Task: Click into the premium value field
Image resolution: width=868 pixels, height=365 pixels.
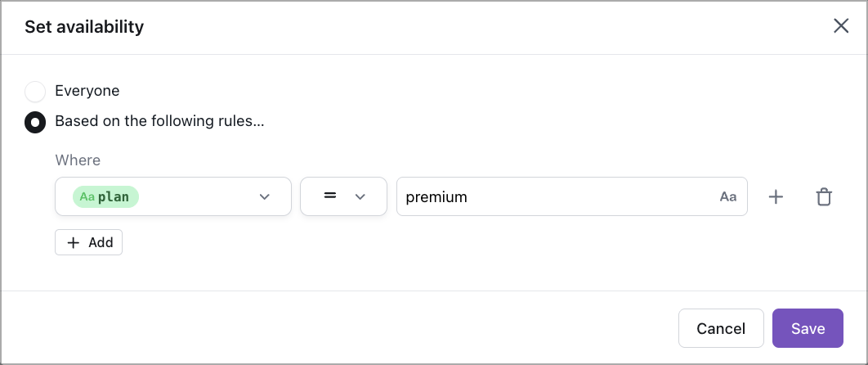Action: pyautogui.click(x=556, y=196)
